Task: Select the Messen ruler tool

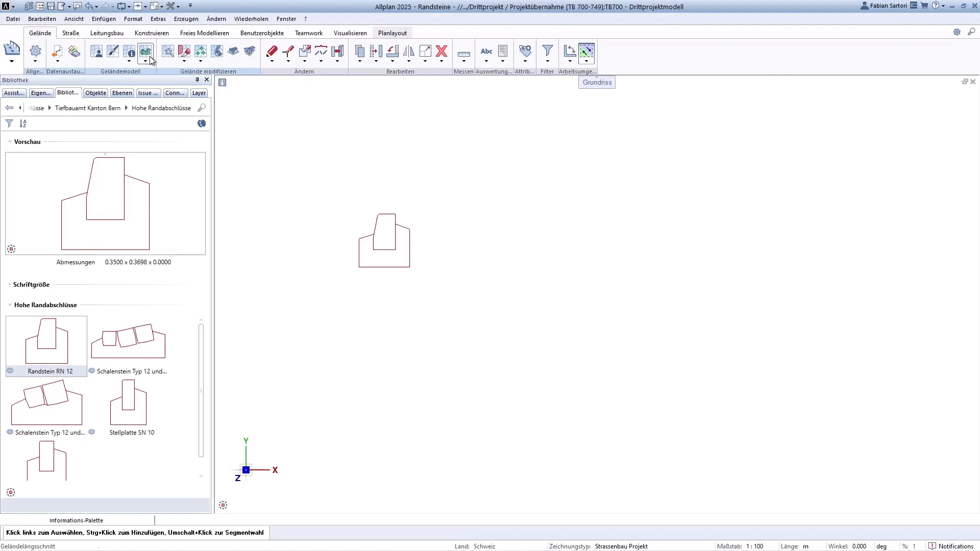Action: [463, 53]
